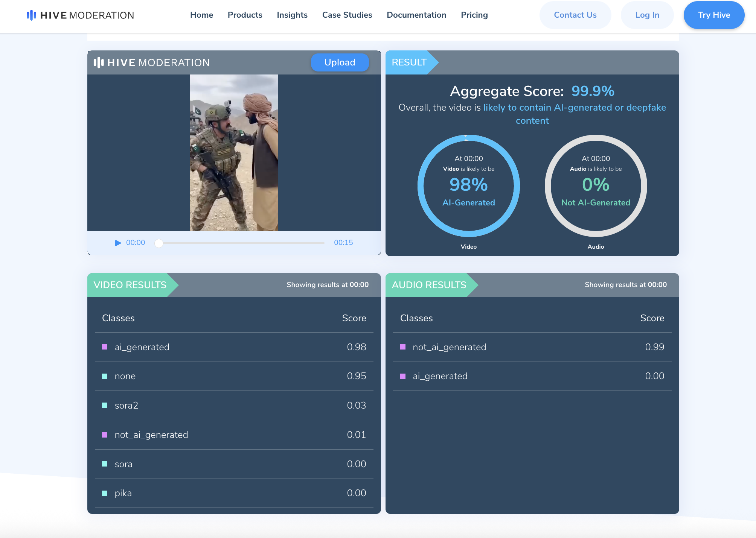Open the Products menu
756x538 pixels.
(245, 15)
